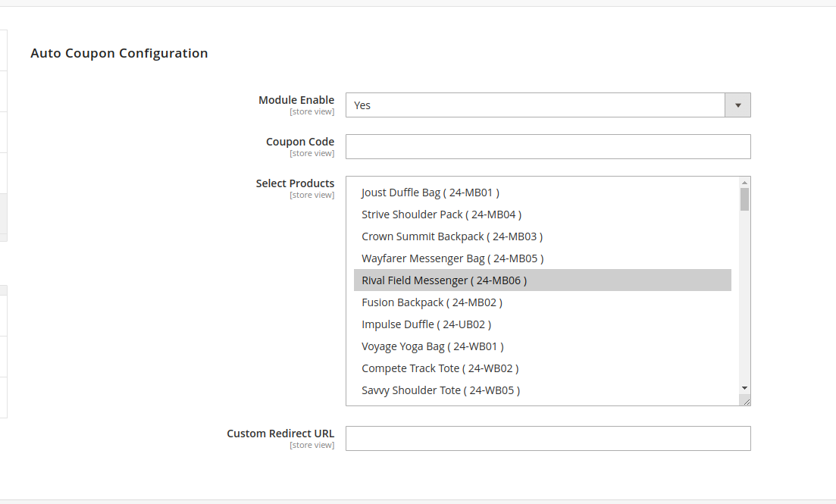836x504 pixels.
Task: Click the Select Products label
Action: [295, 183]
